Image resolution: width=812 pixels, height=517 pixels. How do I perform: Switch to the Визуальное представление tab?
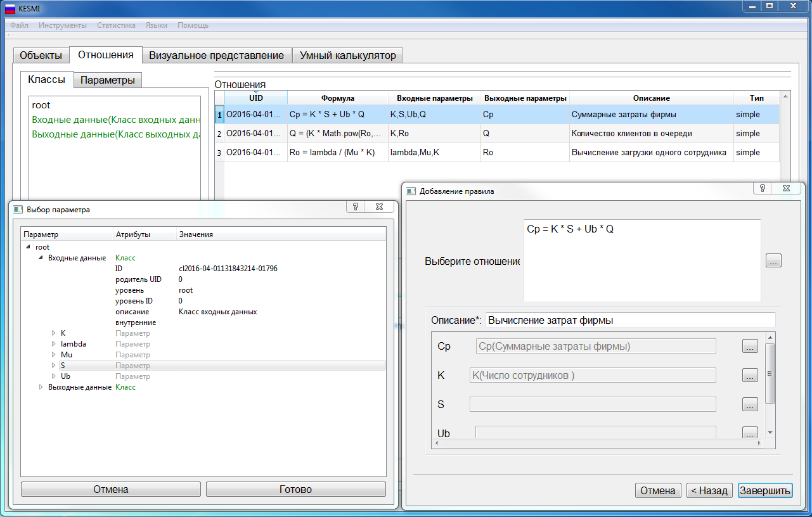click(217, 55)
